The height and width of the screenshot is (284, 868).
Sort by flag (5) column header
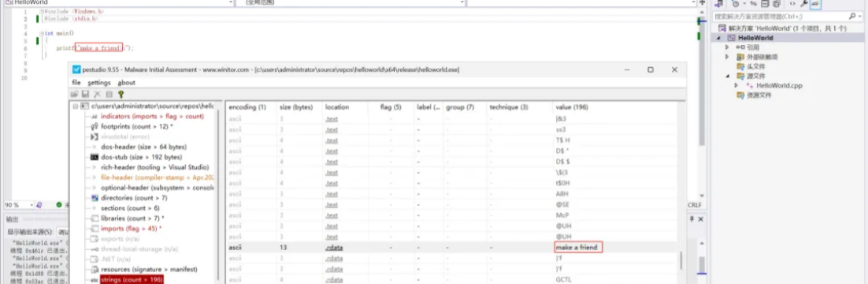coord(390,106)
